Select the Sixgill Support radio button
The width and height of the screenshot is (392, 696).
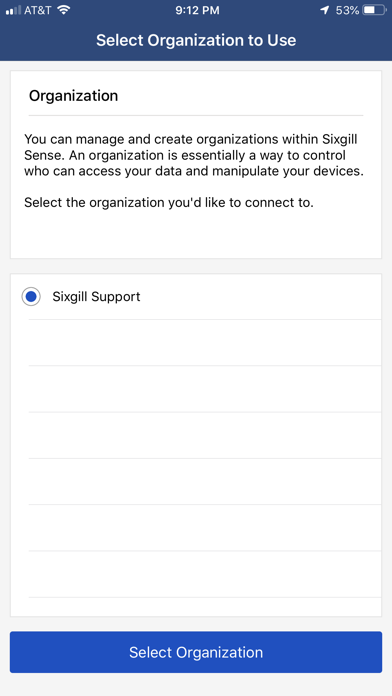(x=31, y=297)
